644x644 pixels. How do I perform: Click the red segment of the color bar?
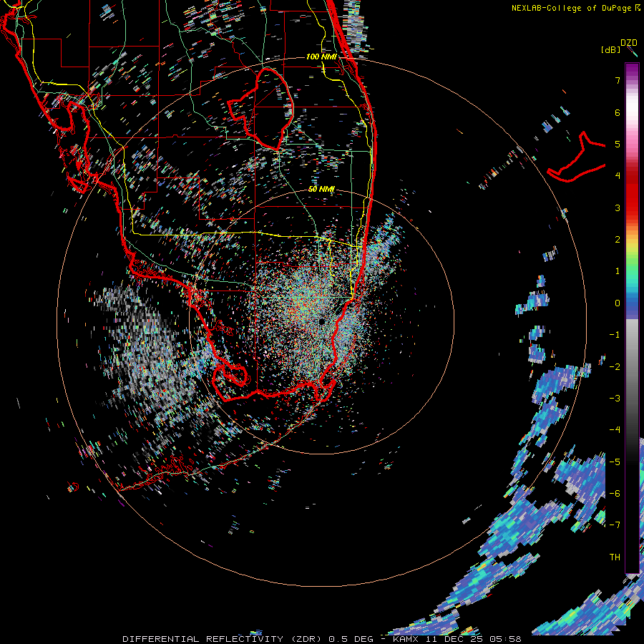coord(632,193)
